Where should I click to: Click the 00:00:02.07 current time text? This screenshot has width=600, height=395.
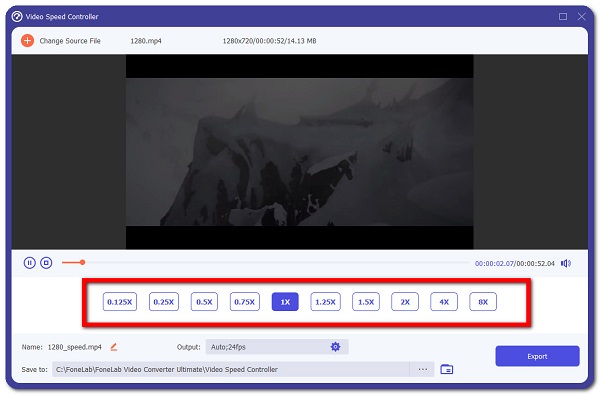coord(494,263)
